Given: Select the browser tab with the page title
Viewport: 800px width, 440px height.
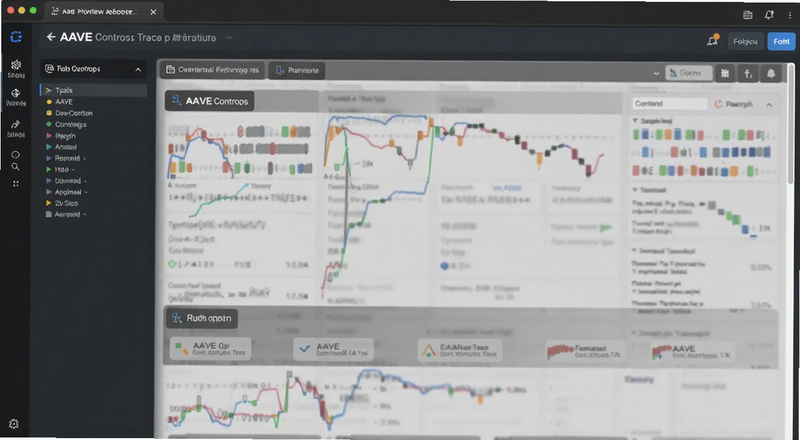Looking at the screenshot, I should coord(104,11).
